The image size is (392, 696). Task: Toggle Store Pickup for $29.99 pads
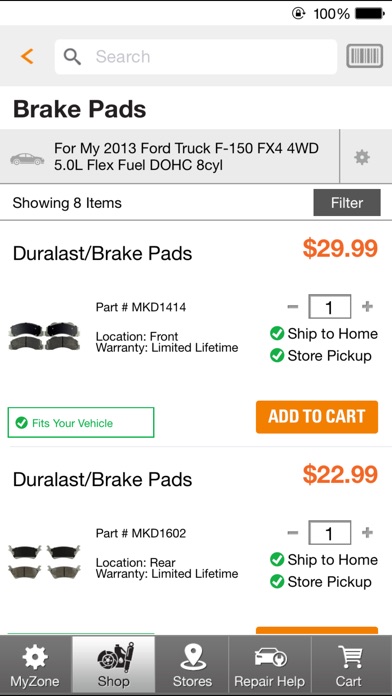(x=321, y=356)
